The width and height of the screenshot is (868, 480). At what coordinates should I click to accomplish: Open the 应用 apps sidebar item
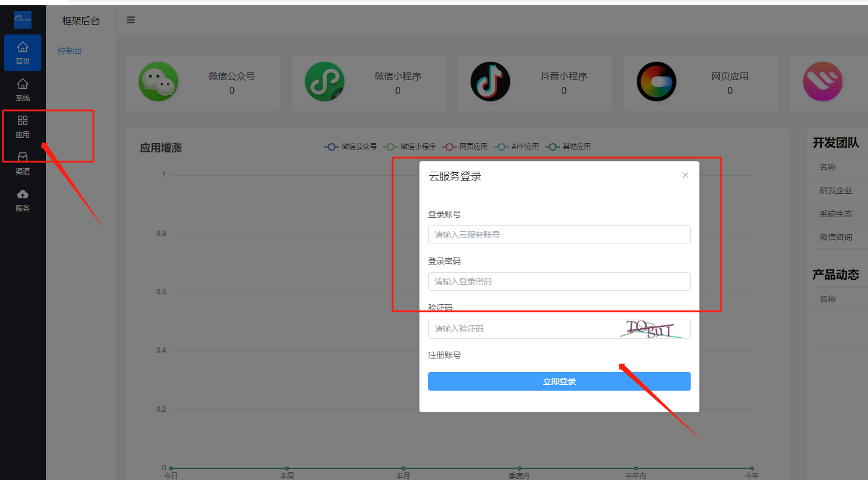(23, 127)
